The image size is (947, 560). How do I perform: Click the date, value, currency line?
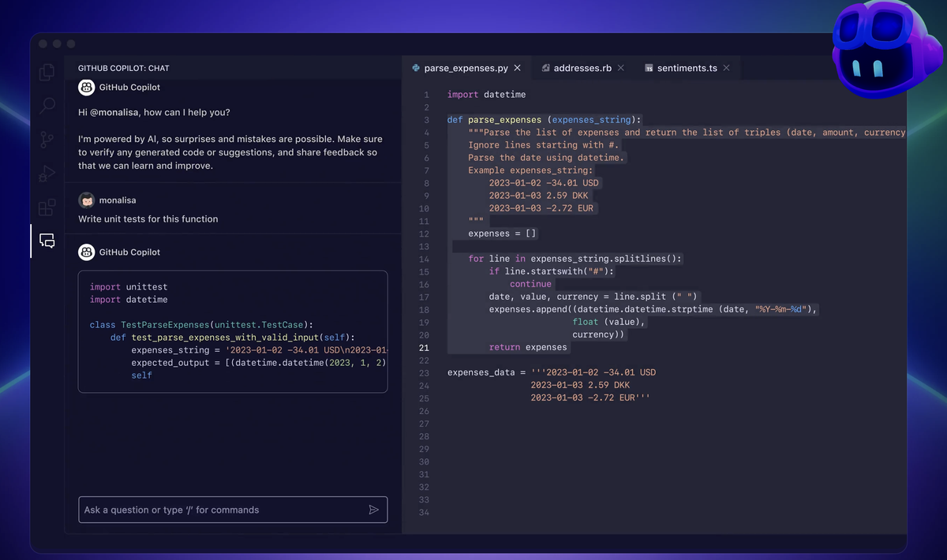click(x=593, y=297)
